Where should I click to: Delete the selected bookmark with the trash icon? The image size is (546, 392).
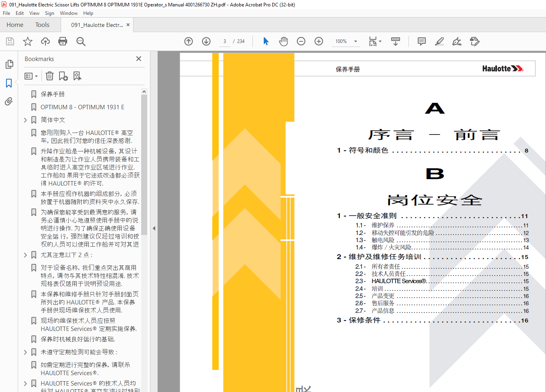49,76
